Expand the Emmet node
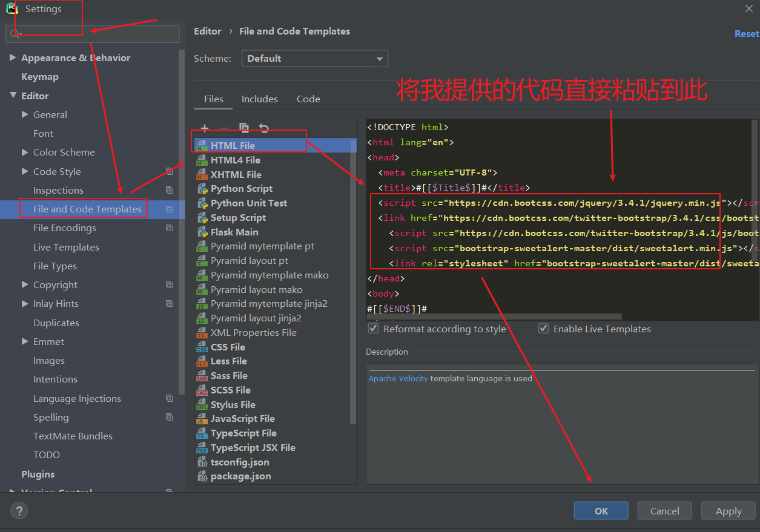 25,341
